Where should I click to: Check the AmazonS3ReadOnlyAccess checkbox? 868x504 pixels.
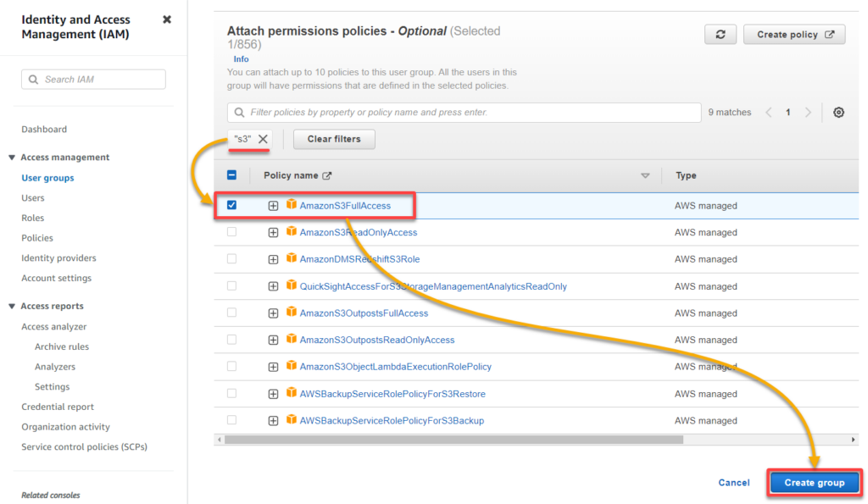pos(232,232)
